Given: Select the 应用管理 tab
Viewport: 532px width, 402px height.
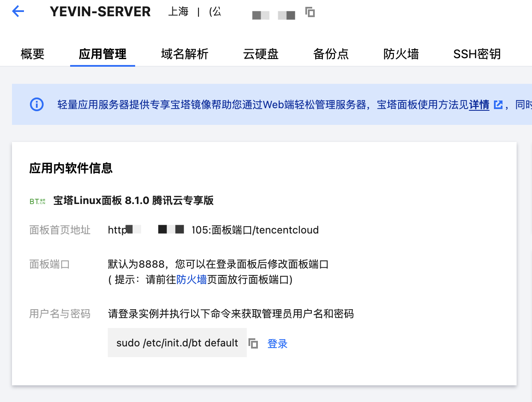Looking at the screenshot, I should (103, 54).
